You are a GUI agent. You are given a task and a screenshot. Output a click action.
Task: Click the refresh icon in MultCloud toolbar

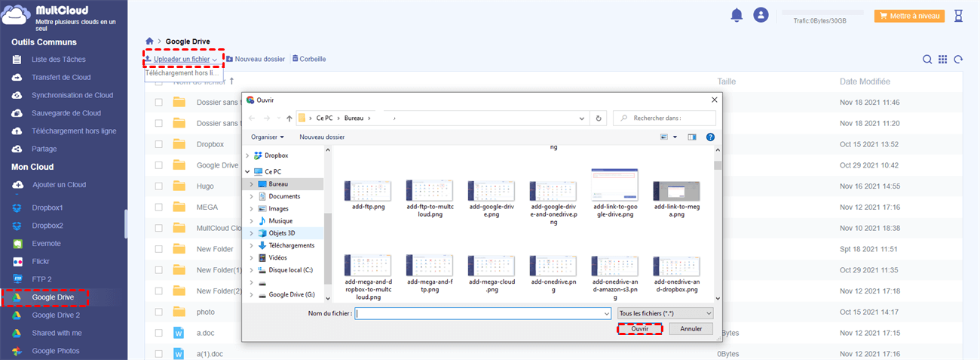click(958, 60)
